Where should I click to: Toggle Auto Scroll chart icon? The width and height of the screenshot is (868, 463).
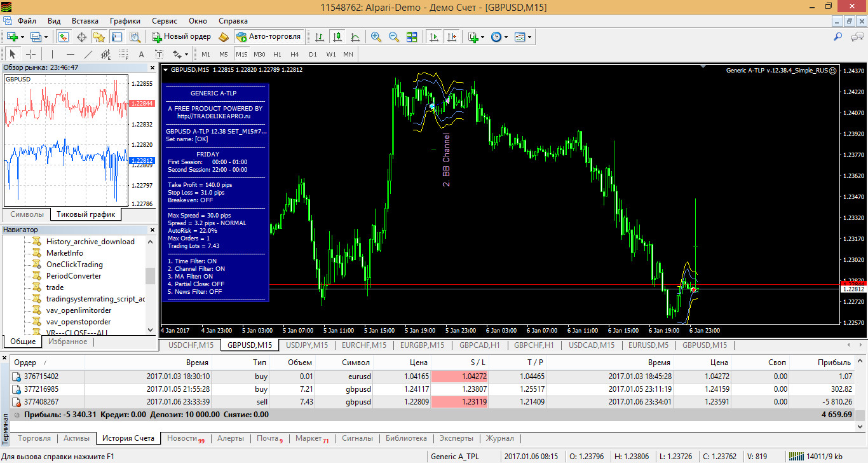(x=433, y=36)
